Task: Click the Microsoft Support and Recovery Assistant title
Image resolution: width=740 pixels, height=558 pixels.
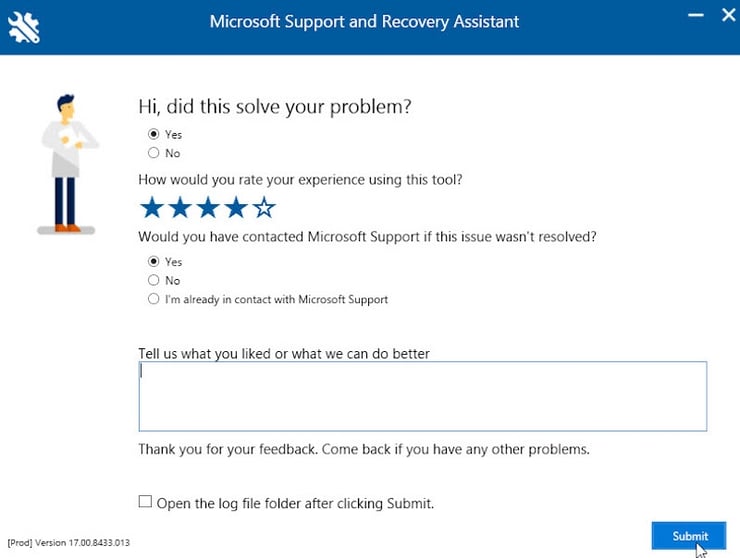Action: pyautogui.click(x=364, y=22)
